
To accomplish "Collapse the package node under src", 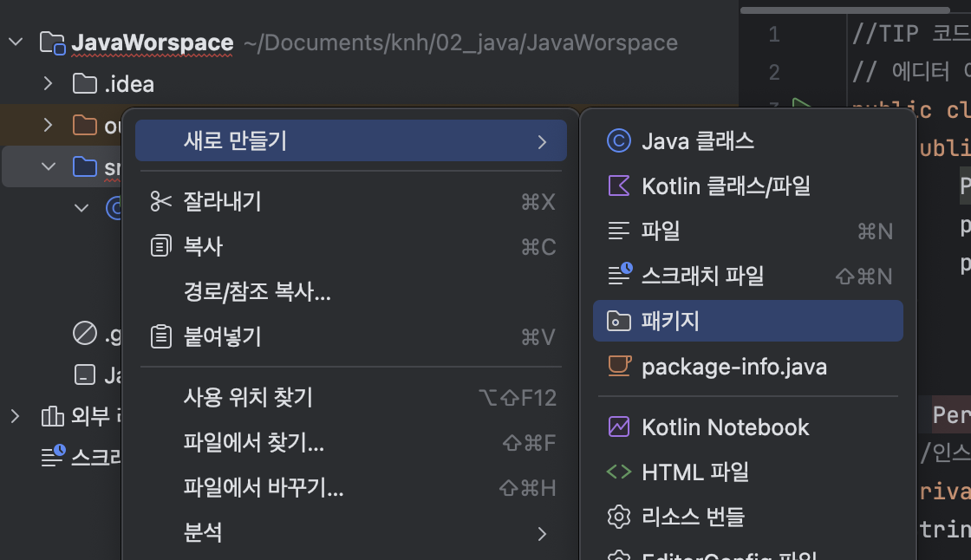I will 81,207.
